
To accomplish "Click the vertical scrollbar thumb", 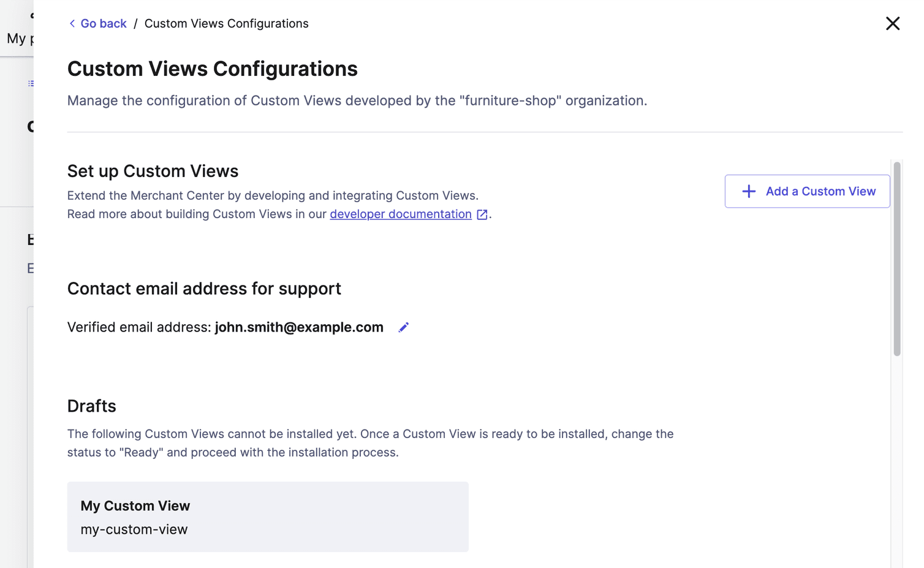I will click(897, 257).
